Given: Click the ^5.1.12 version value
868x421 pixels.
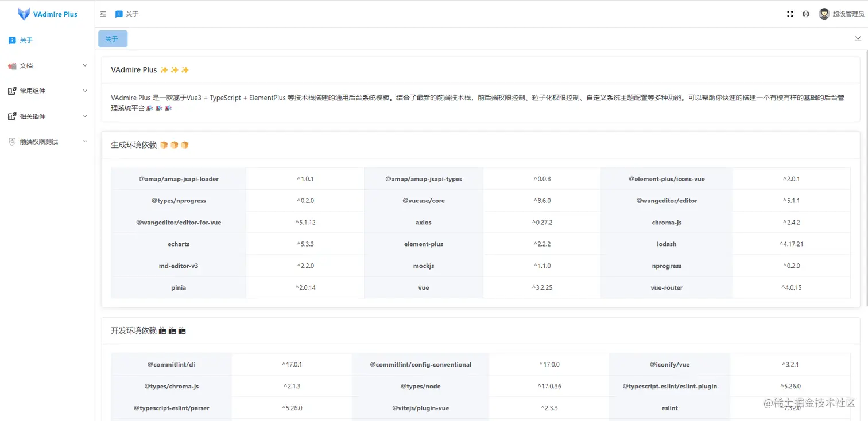Looking at the screenshot, I should [305, 223].
